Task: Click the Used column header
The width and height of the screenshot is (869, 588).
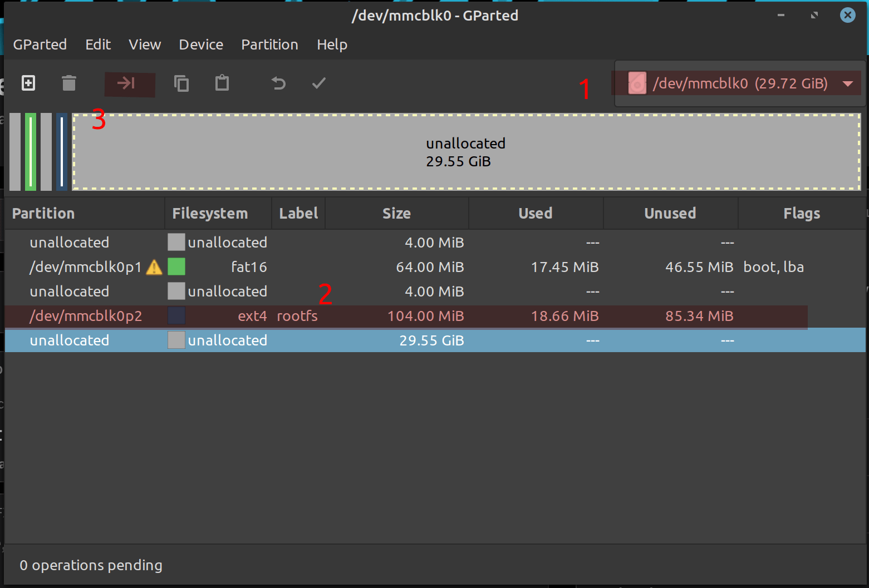Action: [536, 214]
